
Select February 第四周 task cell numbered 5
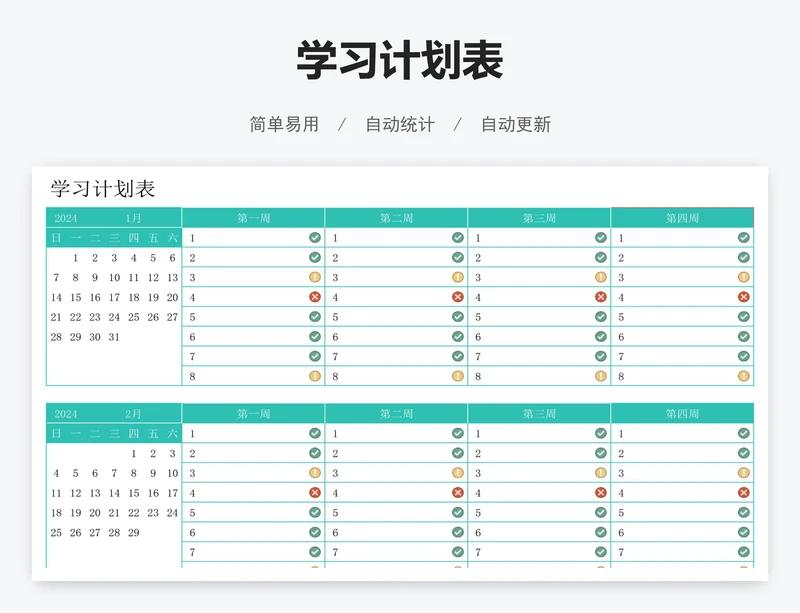(x=682, y=512)
